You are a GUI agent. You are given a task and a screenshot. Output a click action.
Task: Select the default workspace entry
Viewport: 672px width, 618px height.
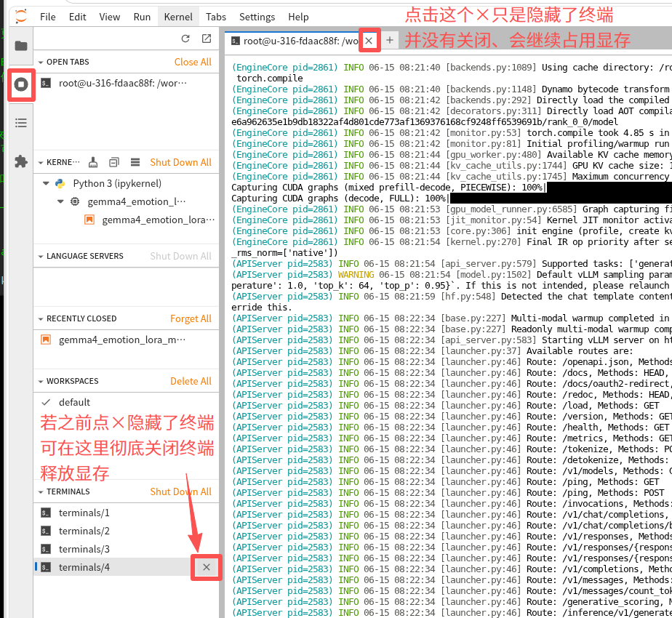pos(127,402)
